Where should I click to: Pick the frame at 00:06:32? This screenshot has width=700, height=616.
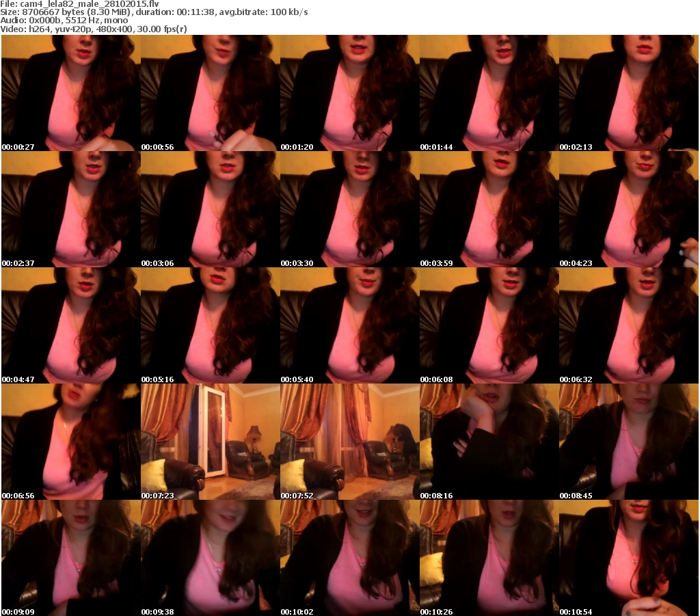(629, 325)
